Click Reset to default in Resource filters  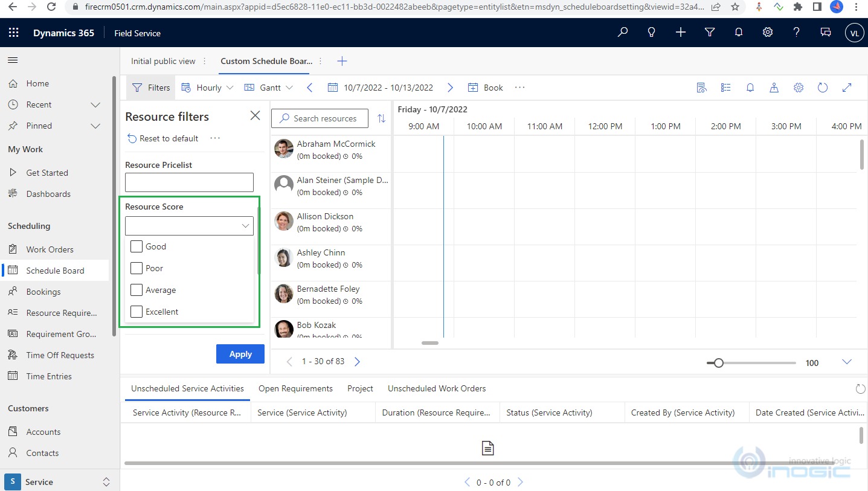pyautogui.click(x=162, y=138)
